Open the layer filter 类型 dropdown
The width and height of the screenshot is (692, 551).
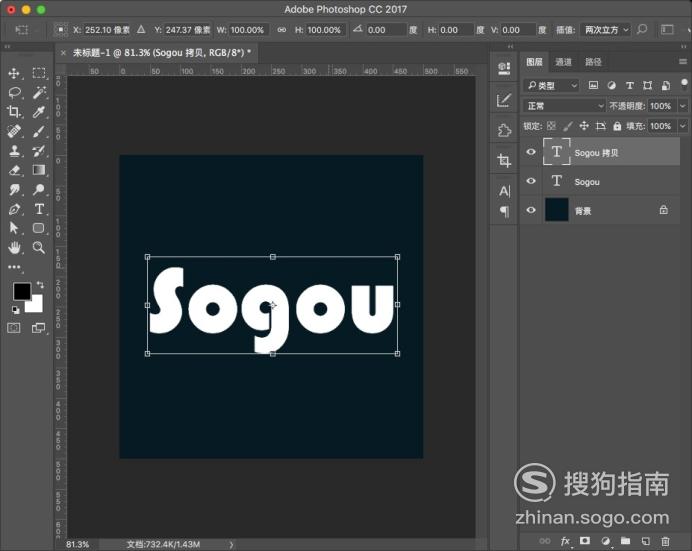click(552, 86)
